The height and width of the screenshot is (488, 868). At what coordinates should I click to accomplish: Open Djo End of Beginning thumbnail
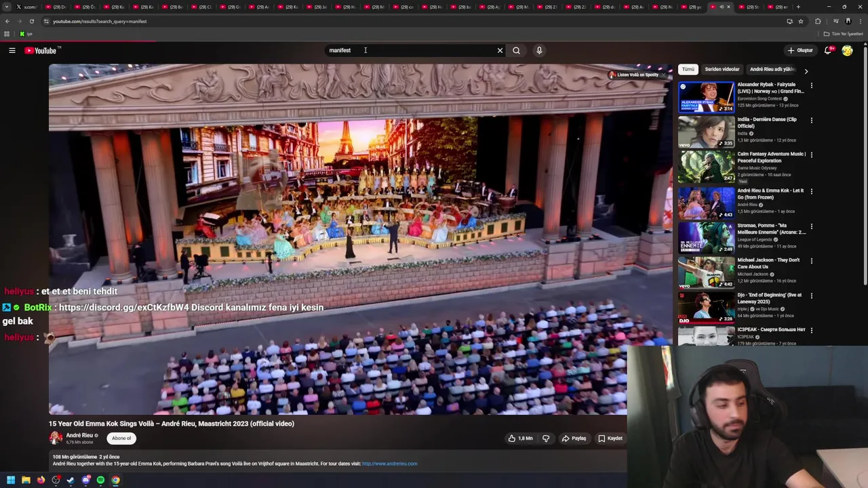point(706,307)
